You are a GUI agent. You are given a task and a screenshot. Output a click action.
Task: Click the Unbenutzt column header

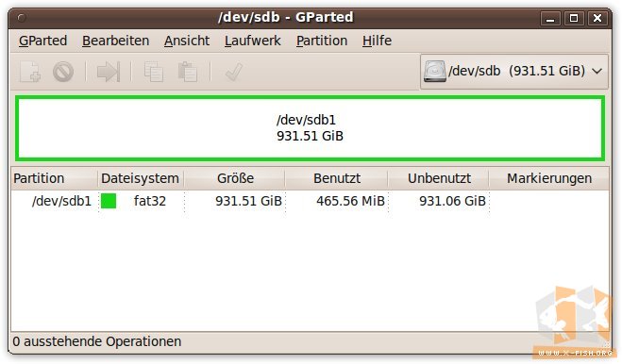coord(439,178)
